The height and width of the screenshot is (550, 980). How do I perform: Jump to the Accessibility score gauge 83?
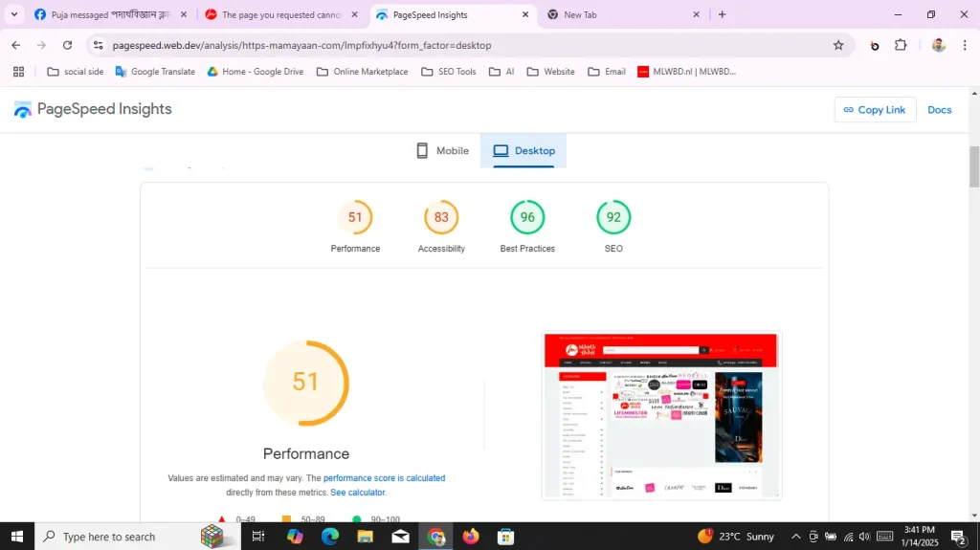441,218
